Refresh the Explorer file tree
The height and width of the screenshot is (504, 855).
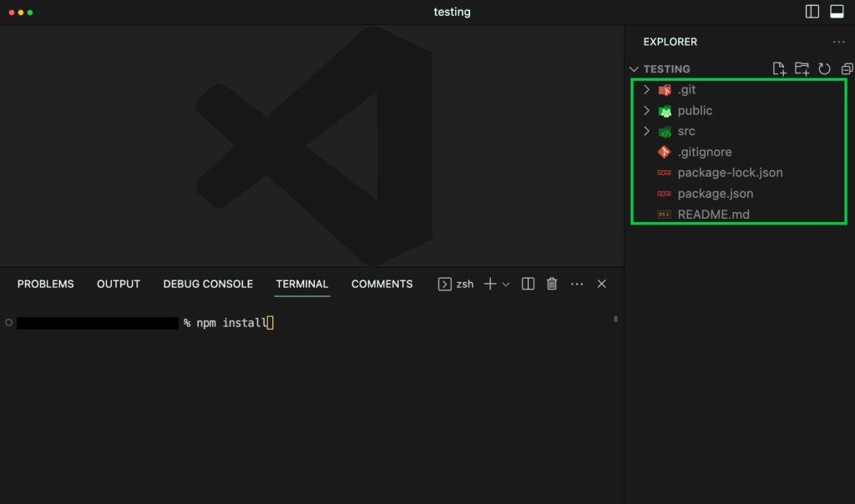(824, 68)
